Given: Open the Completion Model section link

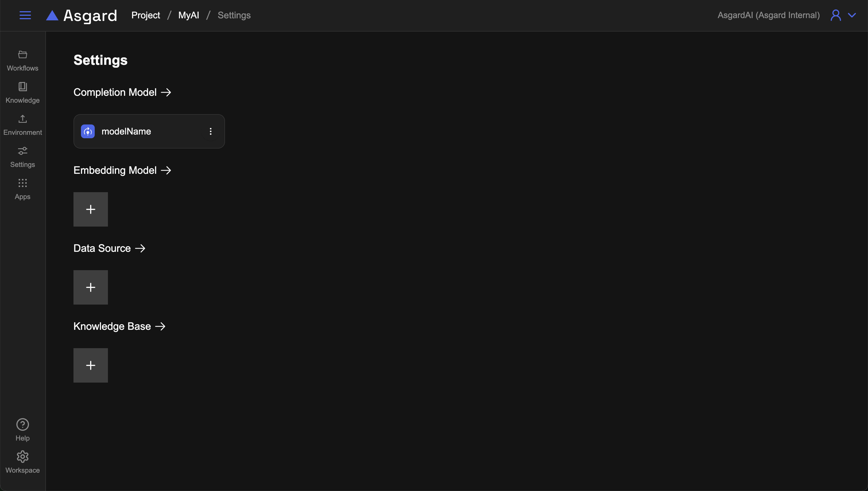Looking at the screenshot, I should pyautogui.click(x=122, y=92).
